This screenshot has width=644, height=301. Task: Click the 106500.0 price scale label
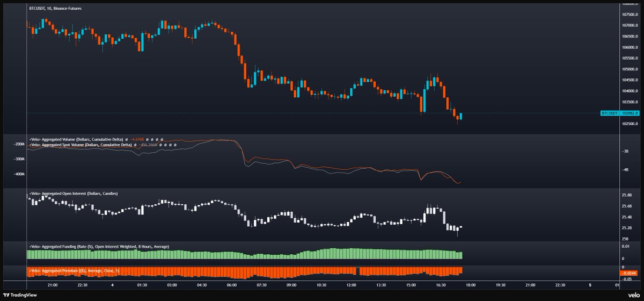click(629, 37)
